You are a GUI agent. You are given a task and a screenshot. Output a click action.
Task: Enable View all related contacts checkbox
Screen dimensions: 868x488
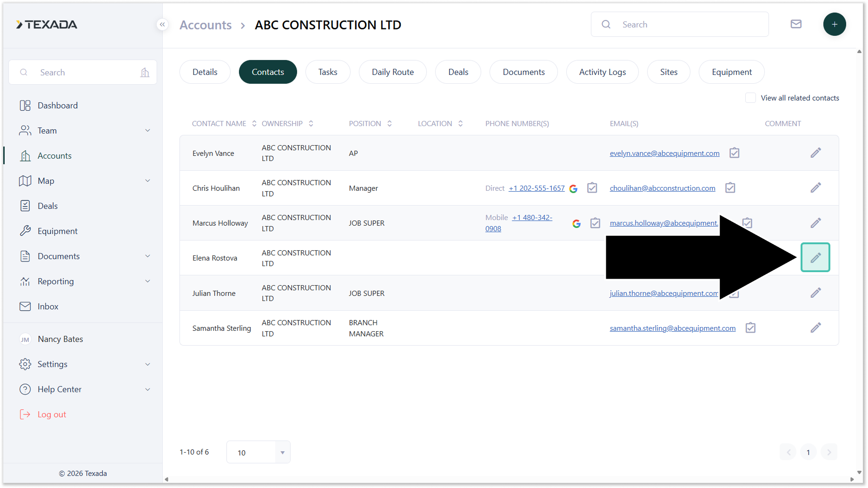point(750,98)
